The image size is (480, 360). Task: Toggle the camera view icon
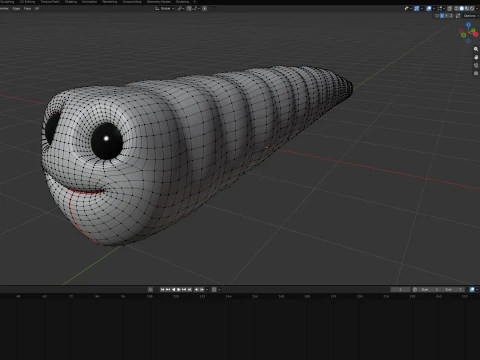(476, 65)
